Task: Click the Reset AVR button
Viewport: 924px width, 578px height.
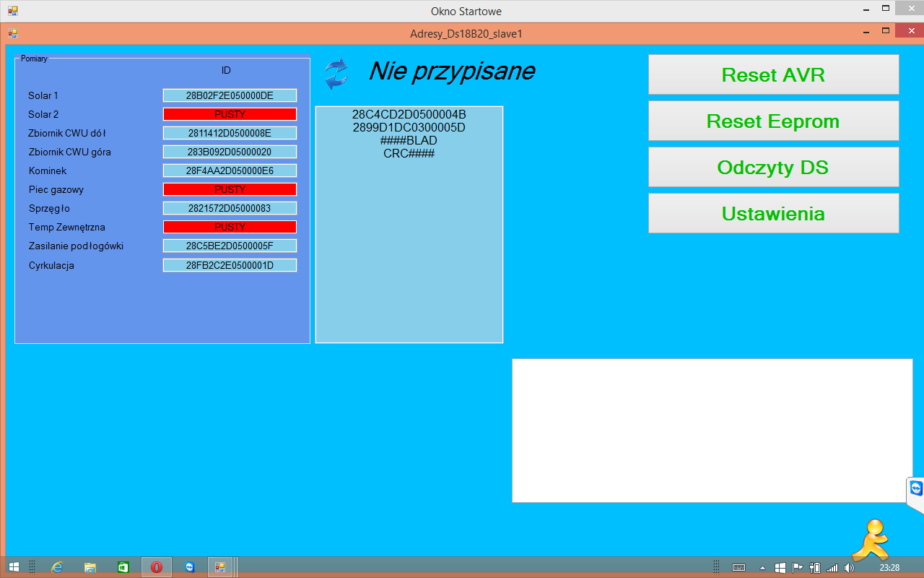Action: [x=773, y=74]
